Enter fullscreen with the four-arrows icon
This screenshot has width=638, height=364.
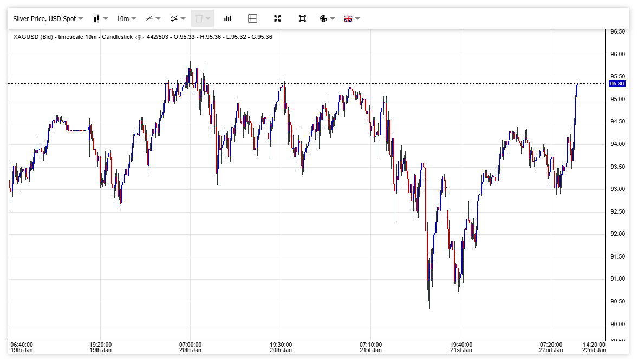277,18
